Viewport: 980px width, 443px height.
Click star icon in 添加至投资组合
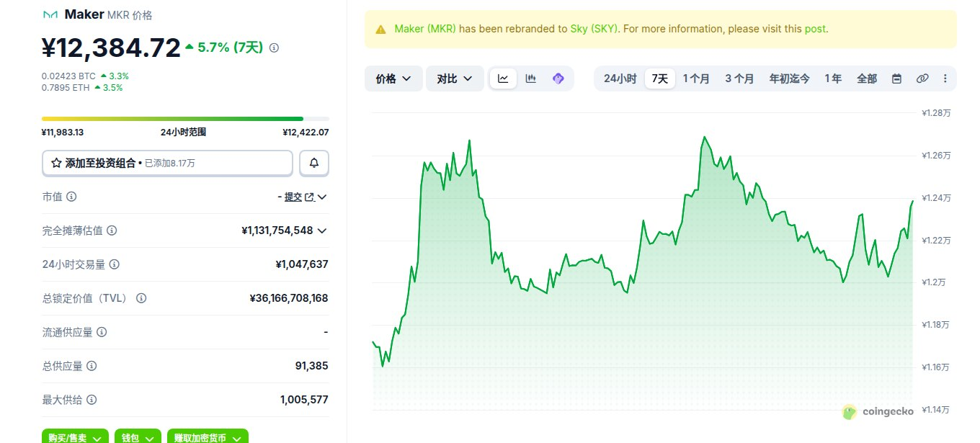point(56,163)
